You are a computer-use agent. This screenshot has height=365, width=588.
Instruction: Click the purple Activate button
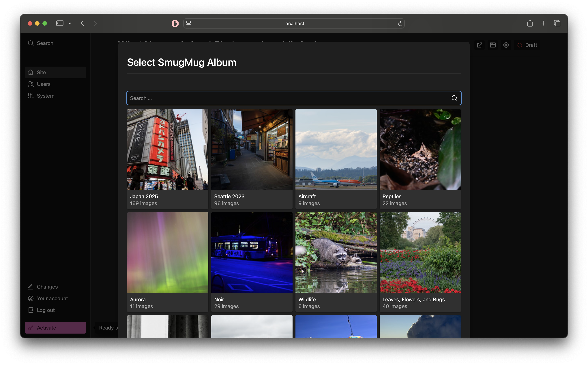point(55,328)
